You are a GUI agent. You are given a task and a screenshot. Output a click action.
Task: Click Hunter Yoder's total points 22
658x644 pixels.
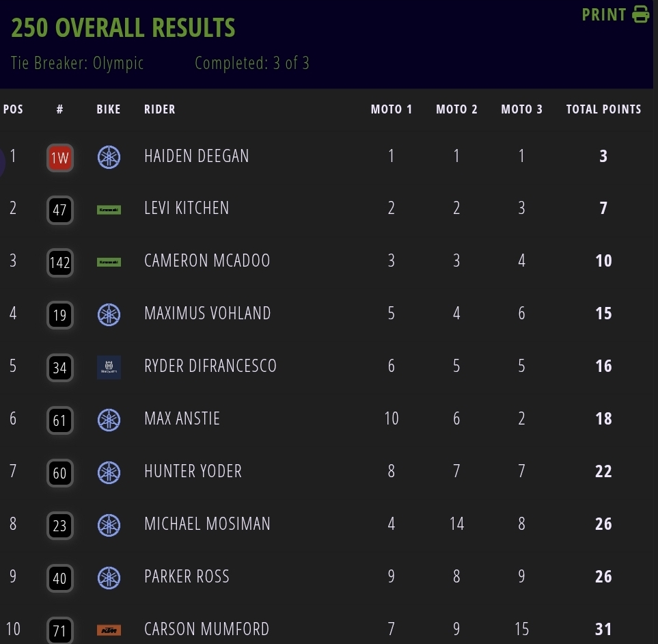pos(603,472)
